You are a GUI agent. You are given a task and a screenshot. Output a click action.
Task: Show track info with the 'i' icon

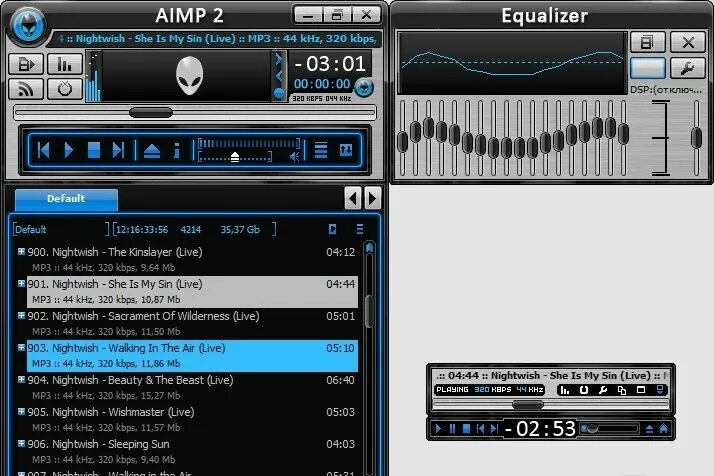click(x=177, y=150)
